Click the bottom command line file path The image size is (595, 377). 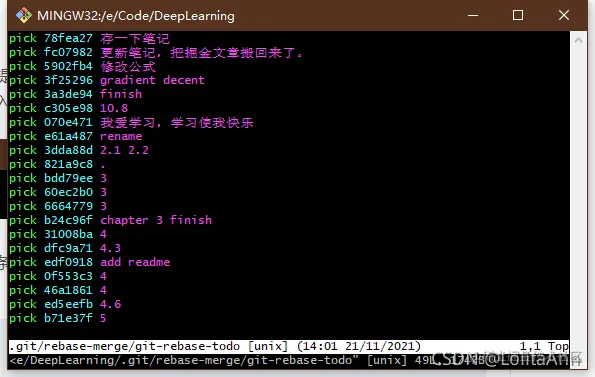(184, 360)
